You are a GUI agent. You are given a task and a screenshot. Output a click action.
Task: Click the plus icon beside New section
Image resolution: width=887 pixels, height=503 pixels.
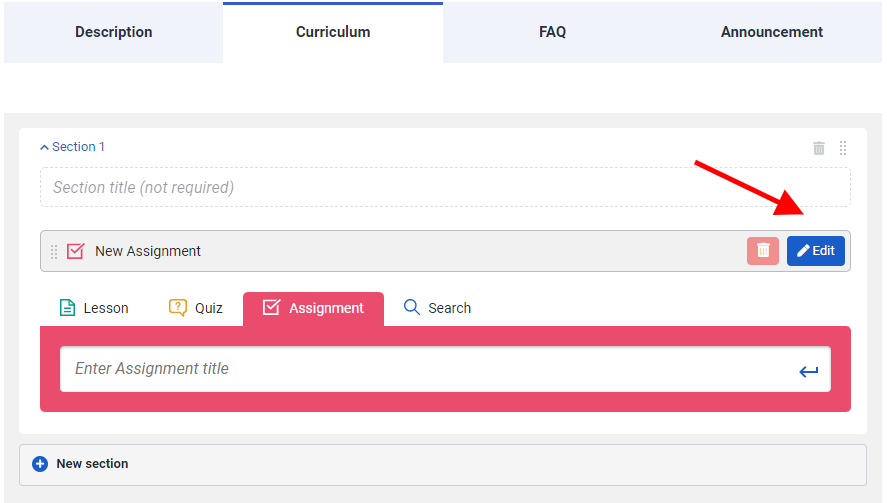click(x=40, y=464)
